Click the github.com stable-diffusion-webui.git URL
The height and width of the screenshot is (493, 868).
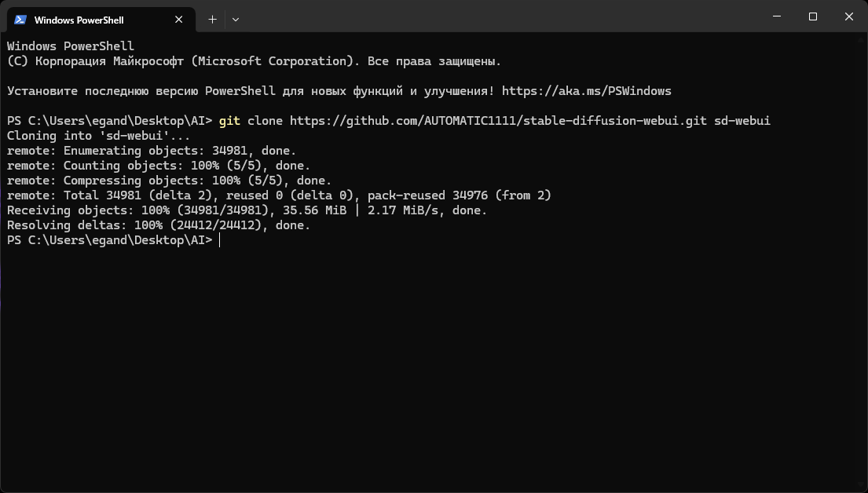coord(498,121)
